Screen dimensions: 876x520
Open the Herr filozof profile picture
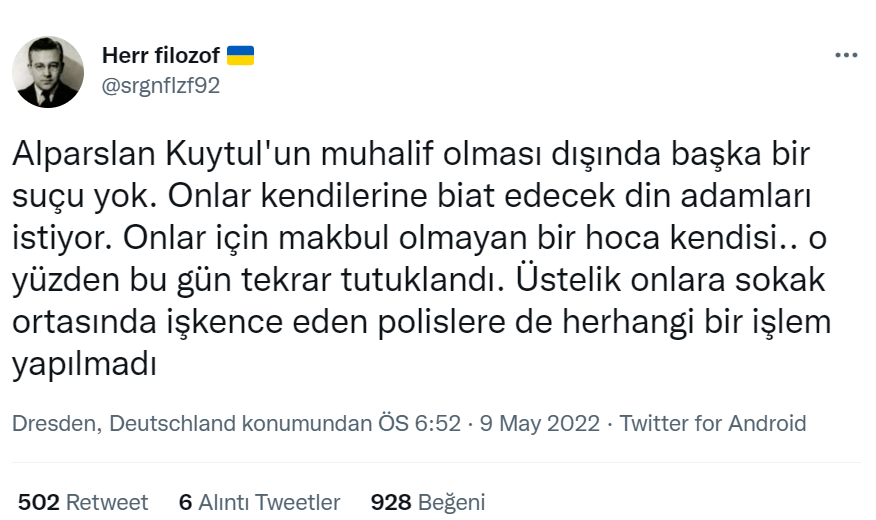pos(48,72)
